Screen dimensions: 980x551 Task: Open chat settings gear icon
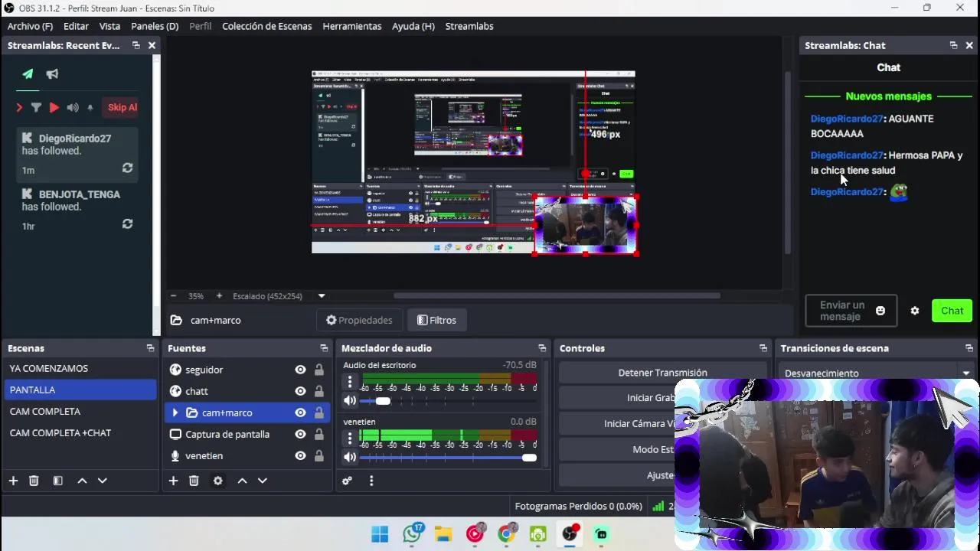[x=915, y=311]
